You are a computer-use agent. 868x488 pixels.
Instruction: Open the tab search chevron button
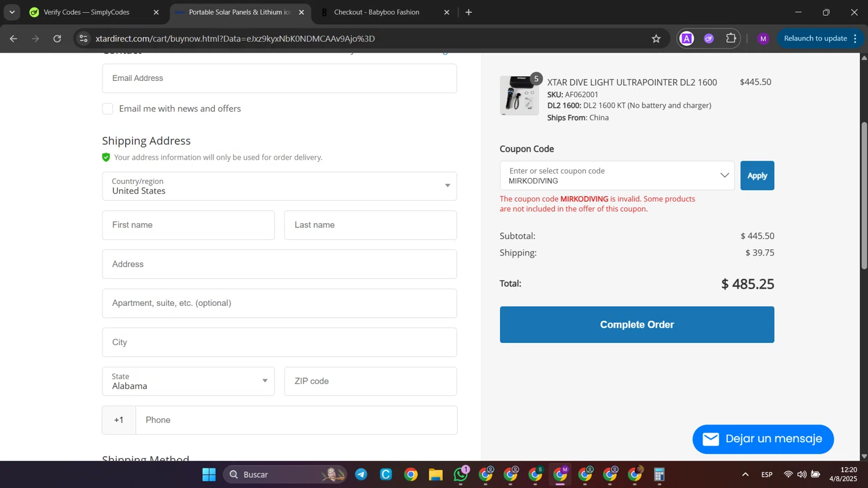tap(12, 12)
